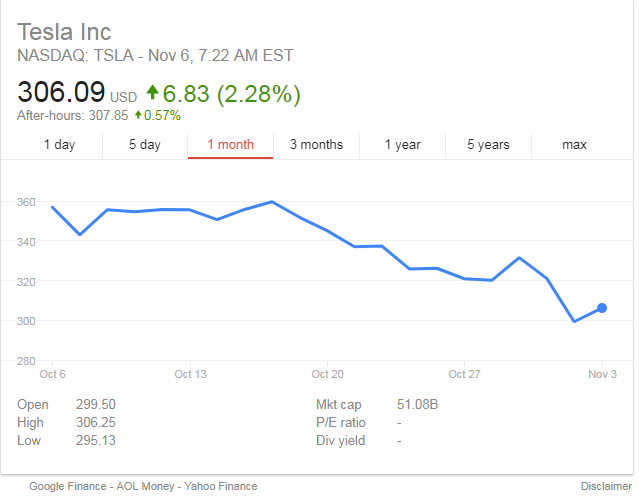The width and height of the screenshot is (639, 499).
Task: Click the Tesla Inc title
Action: pos(65,32)
